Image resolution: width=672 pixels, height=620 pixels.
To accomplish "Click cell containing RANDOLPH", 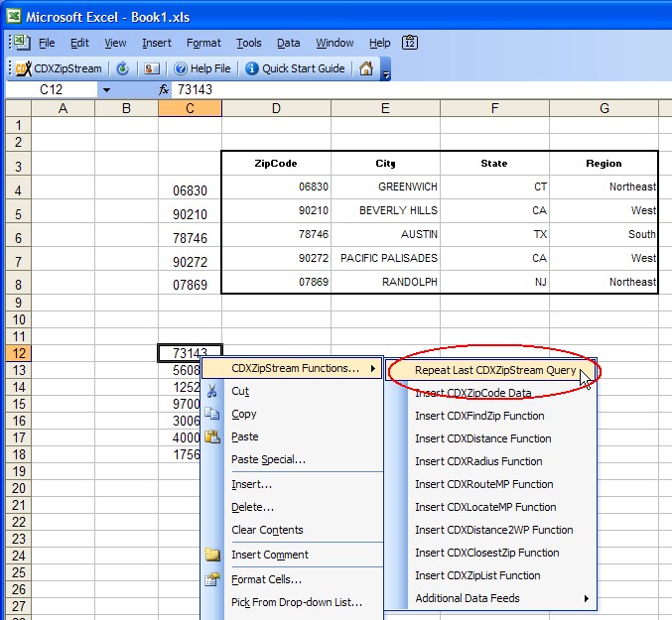I will tap(385, 282).
